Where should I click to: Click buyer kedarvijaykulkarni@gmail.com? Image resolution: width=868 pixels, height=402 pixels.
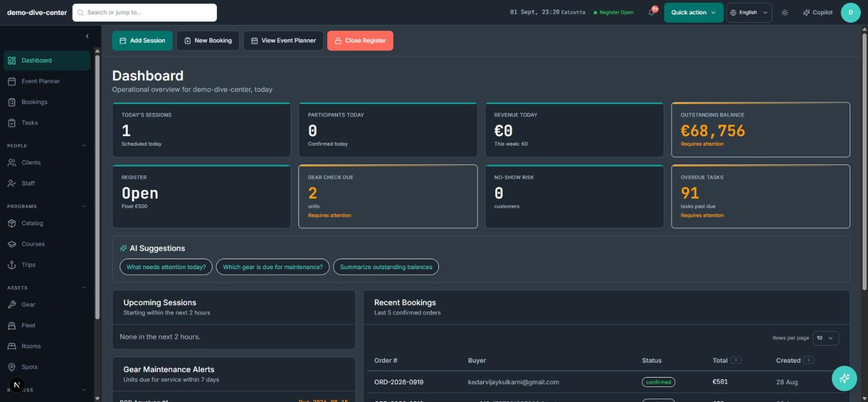(513, 382)
